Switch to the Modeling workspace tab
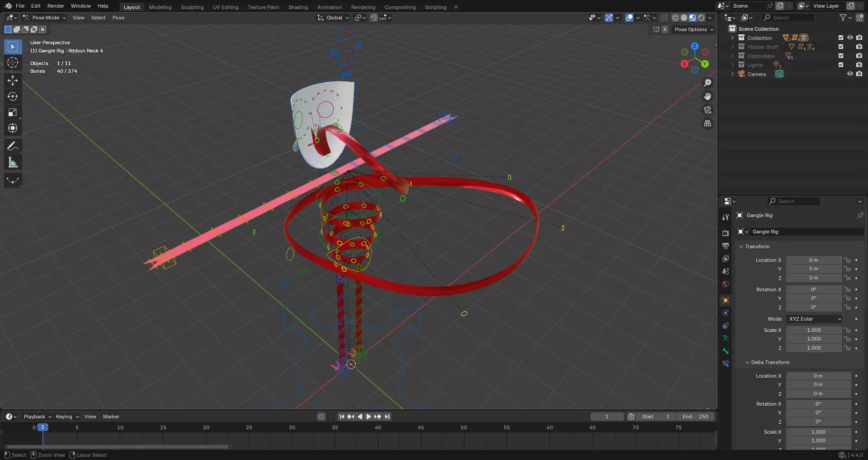The width and height of the screenshot is (868, 460). pyautogui.click(x=160, y=7)
